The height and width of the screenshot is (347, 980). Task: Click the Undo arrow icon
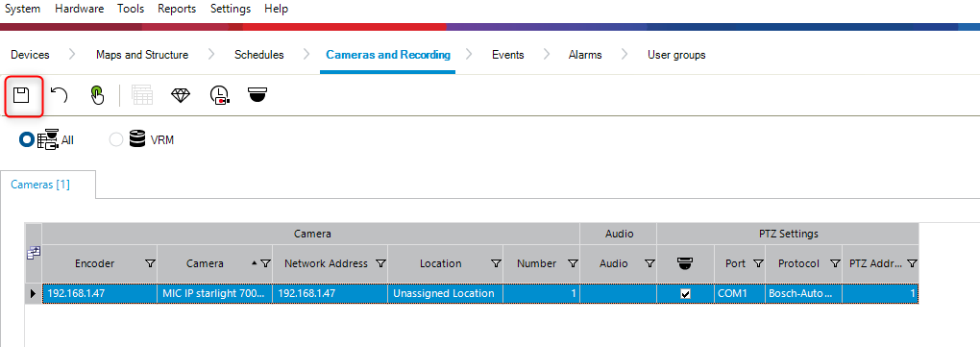(59, 96)
